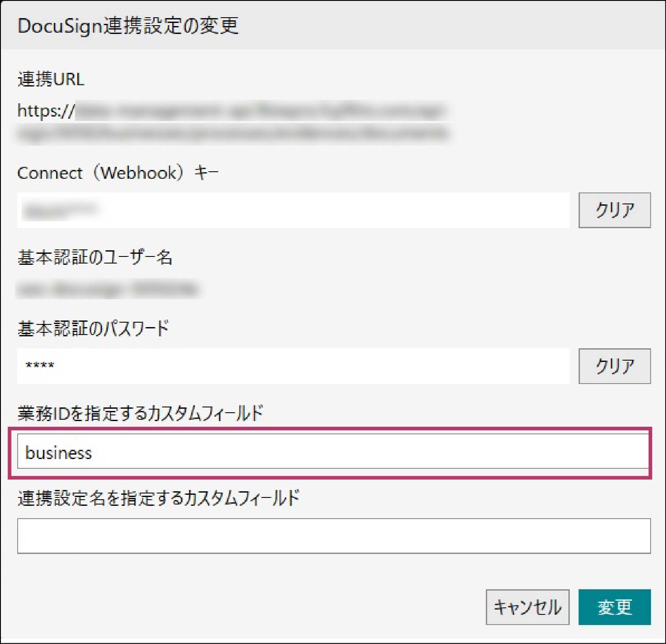Click the blurred Connect key value text

[60, 211]
